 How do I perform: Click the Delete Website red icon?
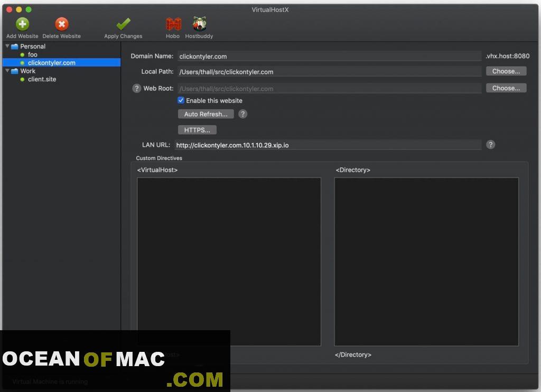coord(62,24)
